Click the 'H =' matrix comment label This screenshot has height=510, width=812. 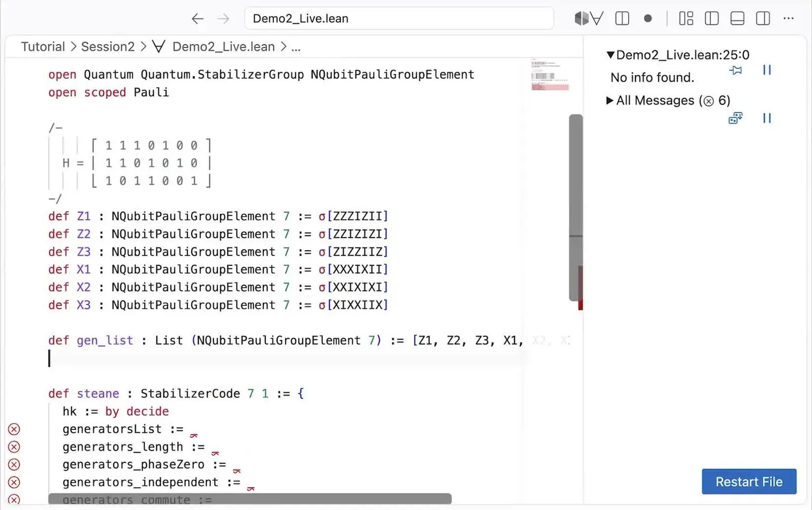coord(73,163)
